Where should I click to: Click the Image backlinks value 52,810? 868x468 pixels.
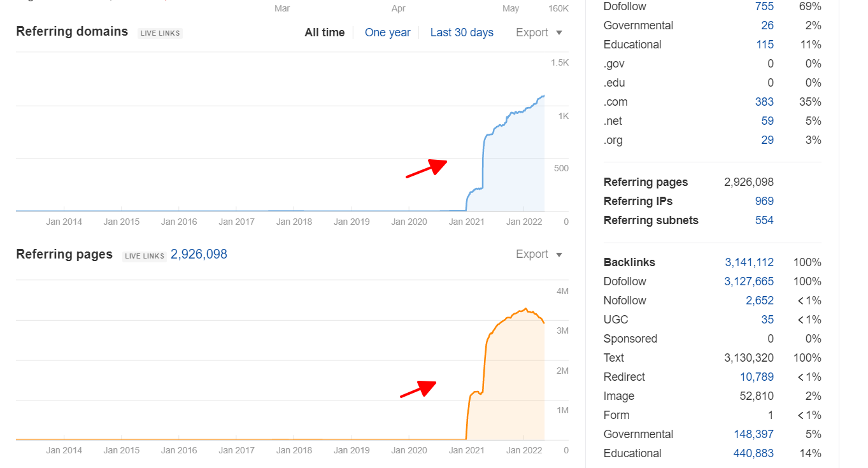[755, 396]
